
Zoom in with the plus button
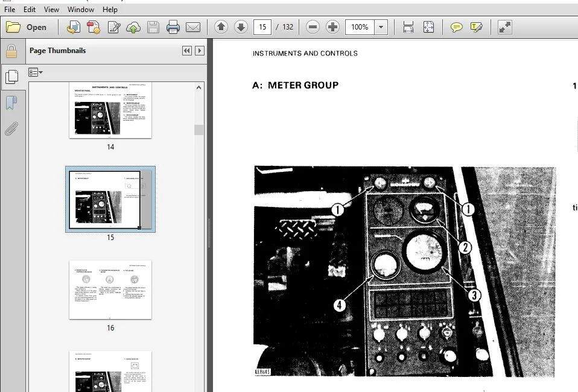coord(332,27)
